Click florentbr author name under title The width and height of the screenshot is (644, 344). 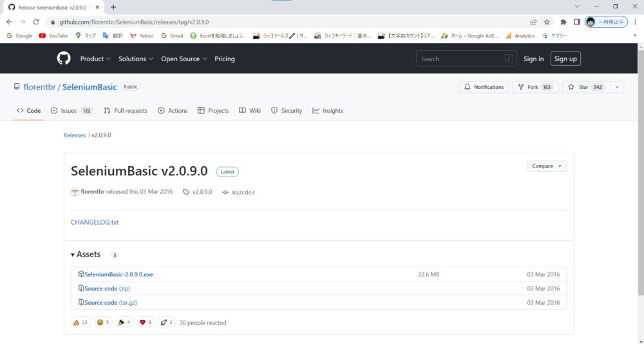(92, 192)
